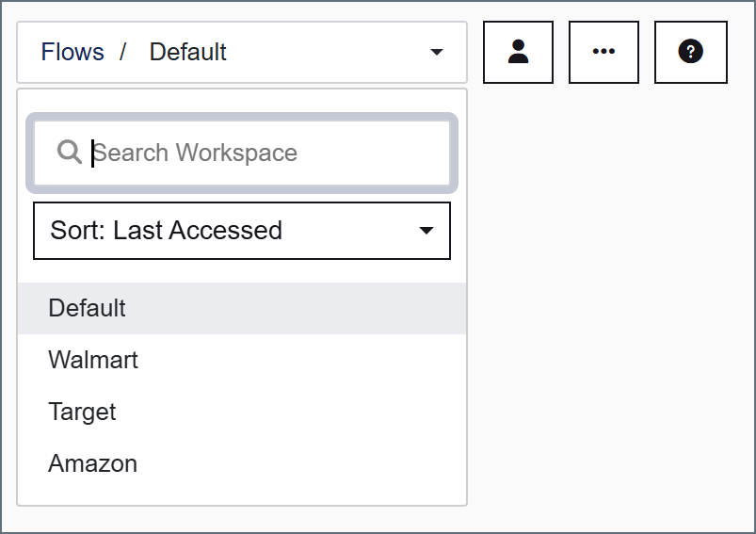Click the magnifying glass search icon
This screenshot has width=756, height=534.
(70, 152)
